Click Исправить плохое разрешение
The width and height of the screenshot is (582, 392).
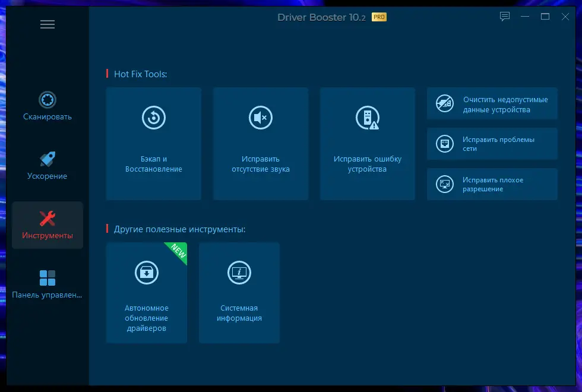(492, 184)
